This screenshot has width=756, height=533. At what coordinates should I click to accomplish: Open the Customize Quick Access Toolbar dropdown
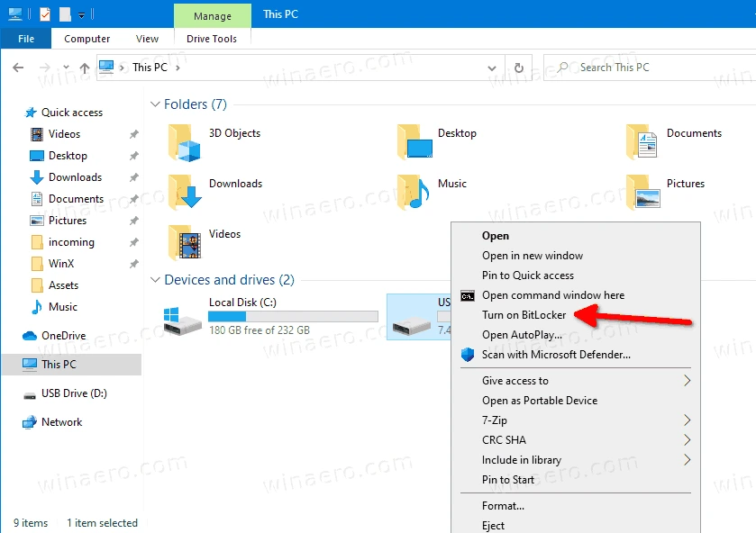[x=81, y=15]
